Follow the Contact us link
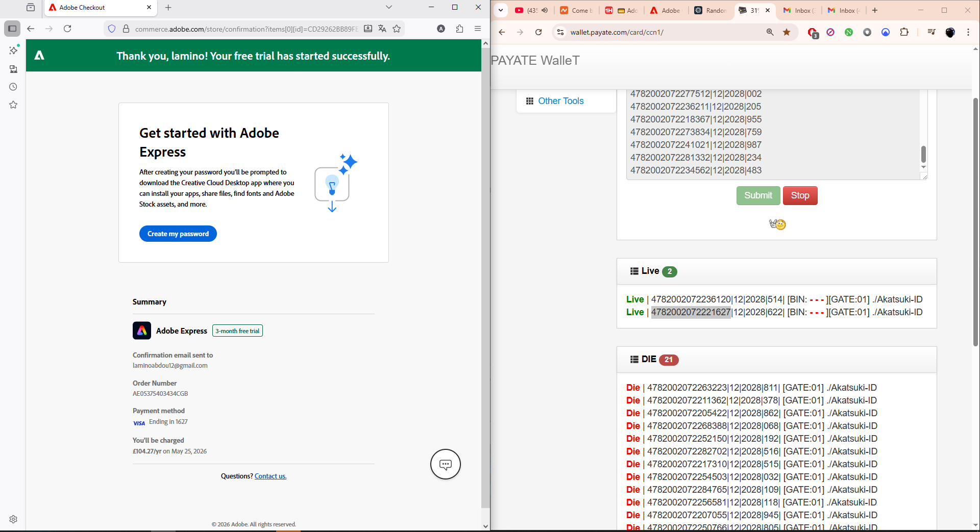 click(x=271, y=476)
